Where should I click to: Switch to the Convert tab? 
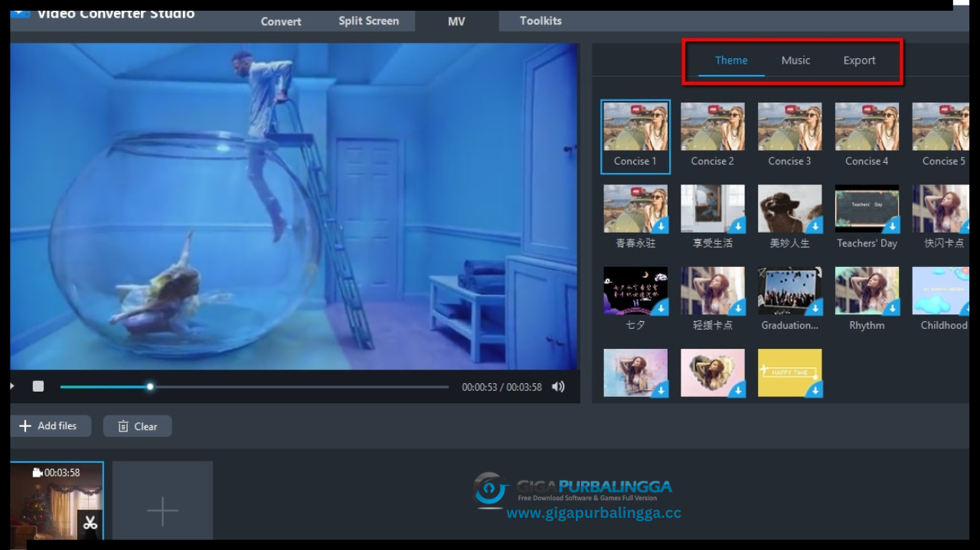click(x=281, y=21)
